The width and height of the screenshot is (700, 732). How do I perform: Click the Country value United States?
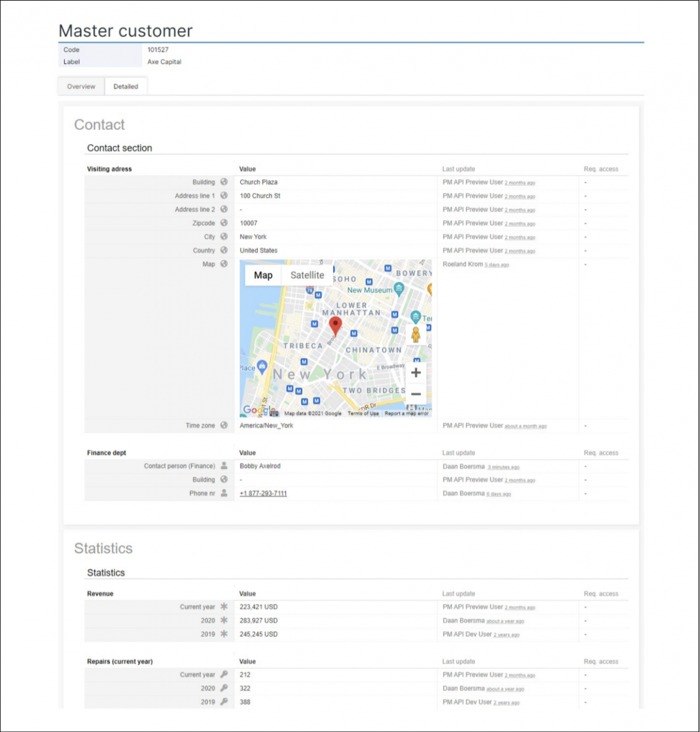258,250
